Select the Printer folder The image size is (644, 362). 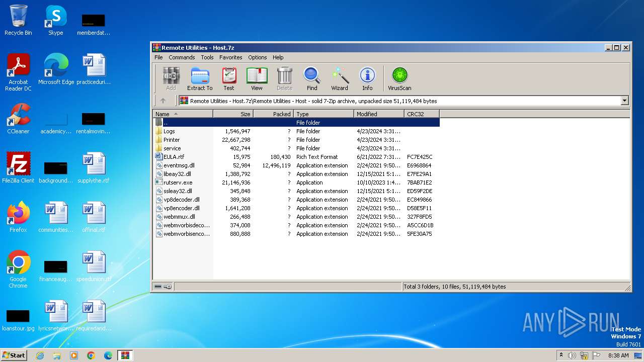pyautogui.click(x=296, y=140)
